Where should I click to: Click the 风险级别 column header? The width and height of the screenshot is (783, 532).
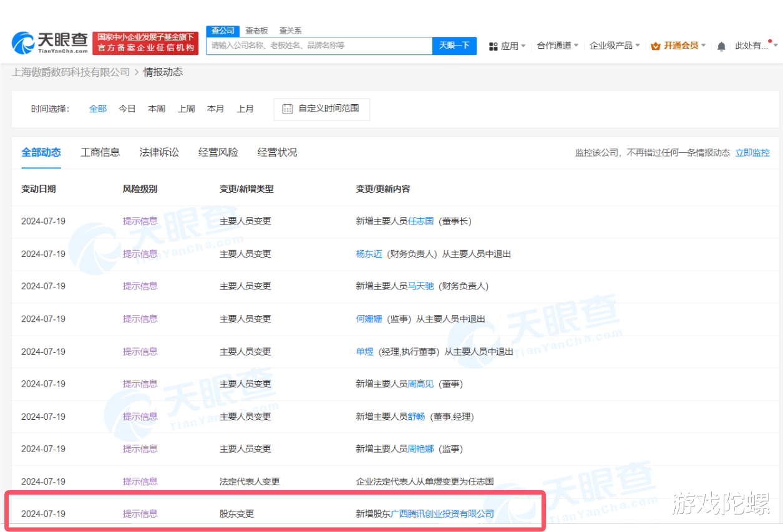[x=140, y=189]
